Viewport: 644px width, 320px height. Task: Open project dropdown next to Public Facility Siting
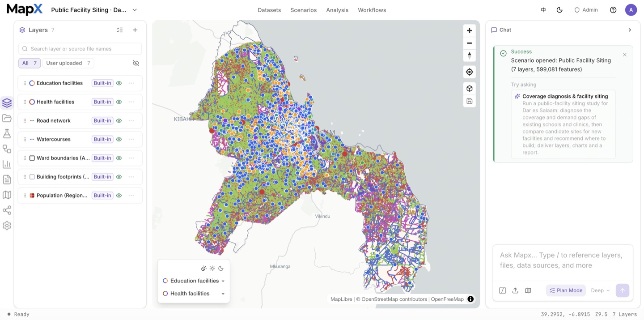click(x=135, y=10)
